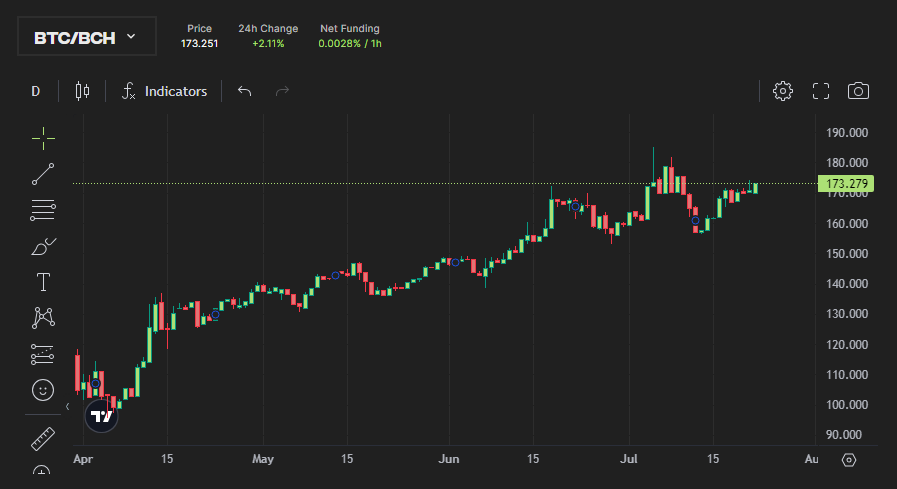Take a chart snapshot with the camera
The image size is (897, 489).
point(858,91)
